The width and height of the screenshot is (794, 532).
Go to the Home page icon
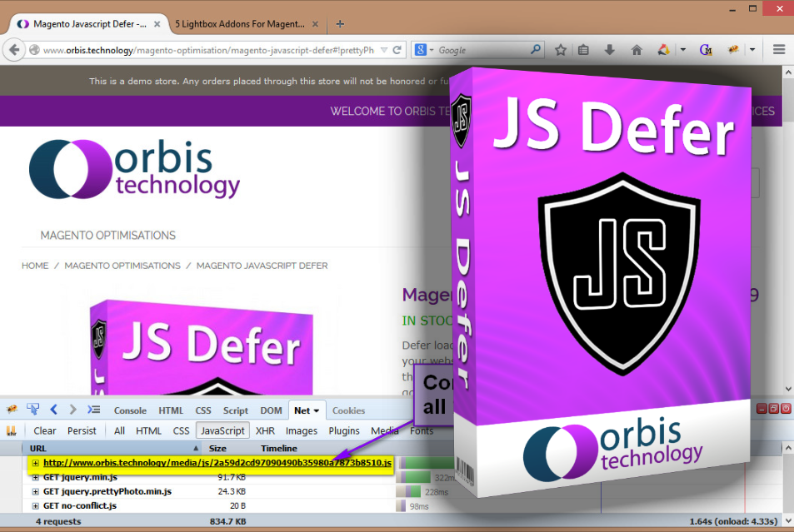pyautogui.click(x=637, y=50)
